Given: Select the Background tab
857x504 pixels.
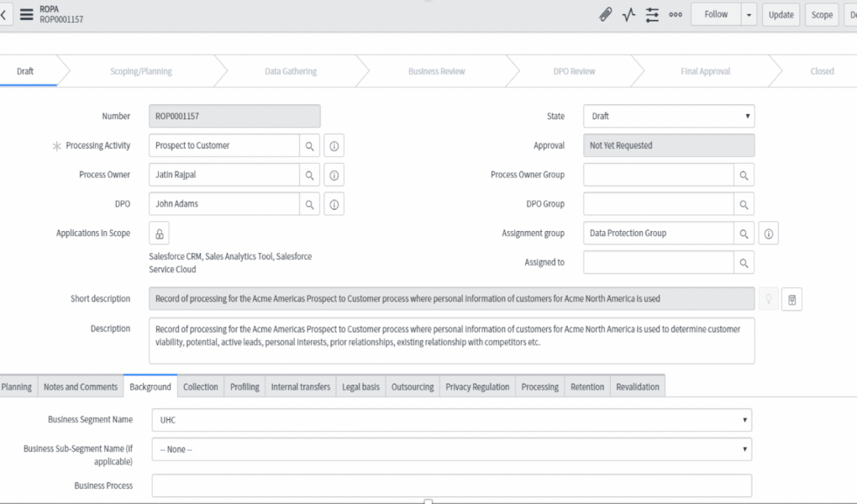Looking at the screenshot, I should coord(150,386).
